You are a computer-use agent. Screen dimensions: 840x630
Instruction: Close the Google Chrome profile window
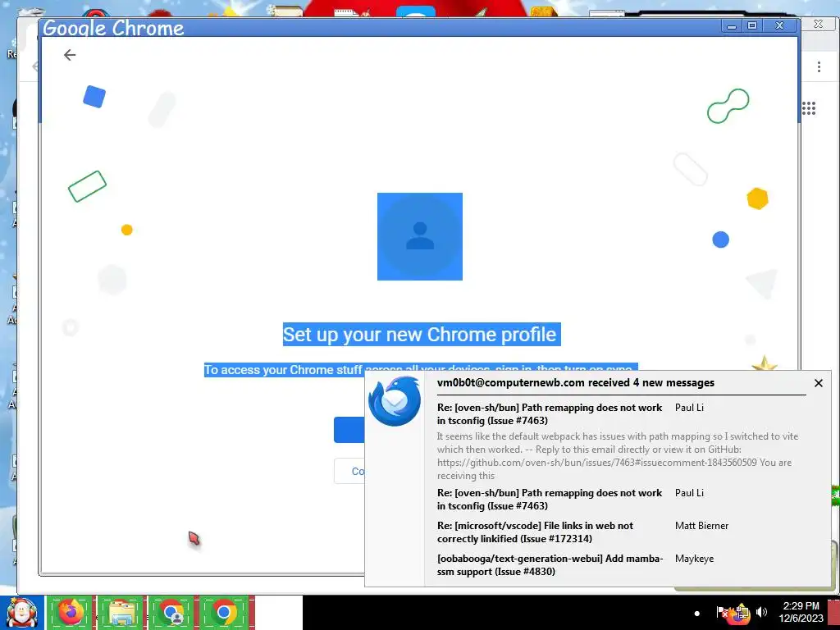[x=780, y=25]
